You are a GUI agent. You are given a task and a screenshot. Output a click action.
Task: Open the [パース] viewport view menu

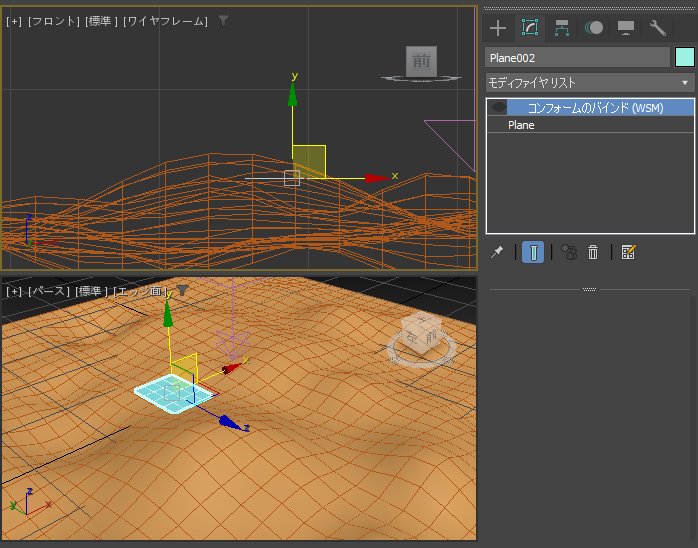coord(48,291)
